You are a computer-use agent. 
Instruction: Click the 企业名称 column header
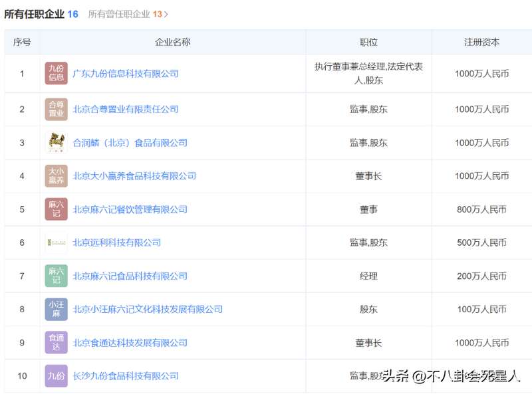tap(173, 42)
